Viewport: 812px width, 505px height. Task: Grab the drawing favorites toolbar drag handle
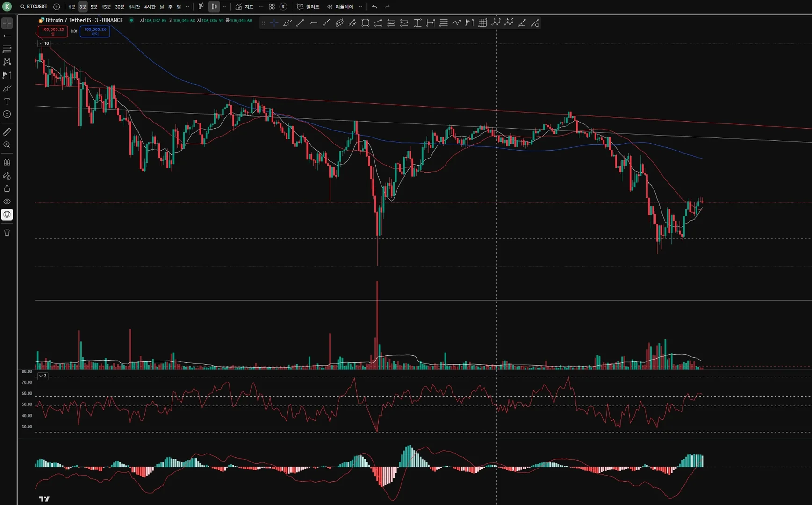pos(263,22)
